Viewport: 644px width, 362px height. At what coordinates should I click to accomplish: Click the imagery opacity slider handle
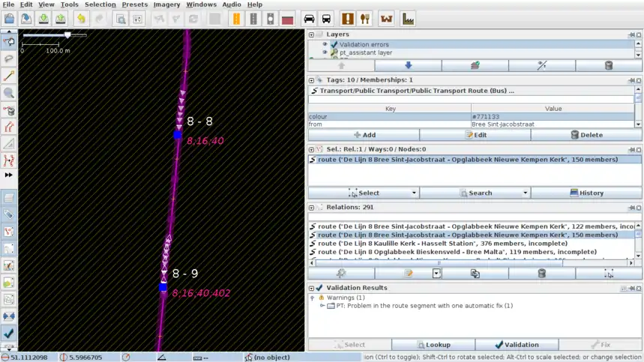pos(67,34)
